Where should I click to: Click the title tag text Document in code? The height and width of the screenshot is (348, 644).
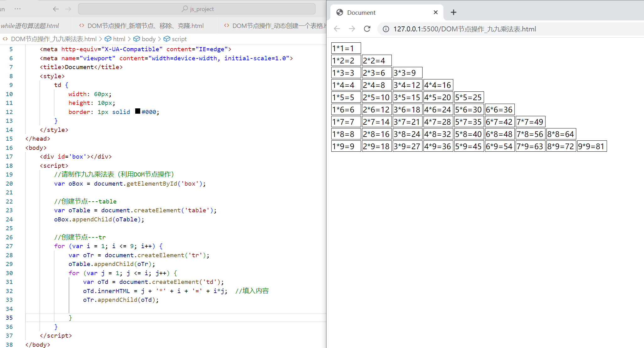click(79, 67)
